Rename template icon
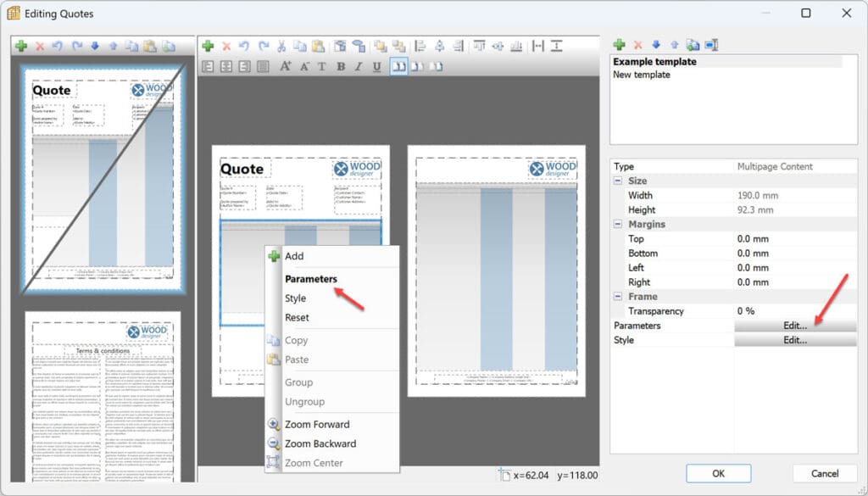 tap(711, 44)
